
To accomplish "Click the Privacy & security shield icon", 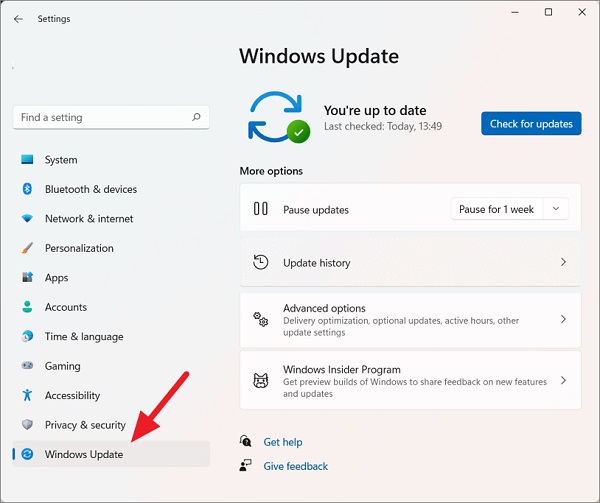I will (x=27, y=425).
